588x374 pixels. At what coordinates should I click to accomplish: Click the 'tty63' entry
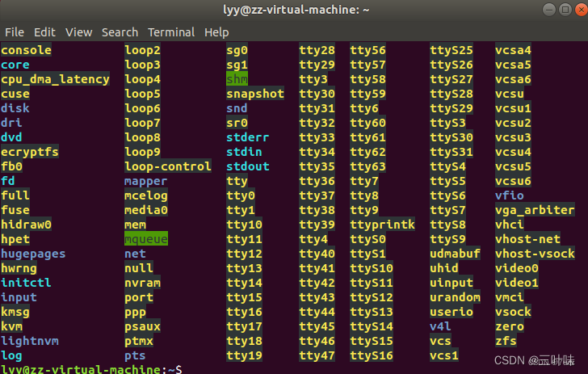coord(367,166)
